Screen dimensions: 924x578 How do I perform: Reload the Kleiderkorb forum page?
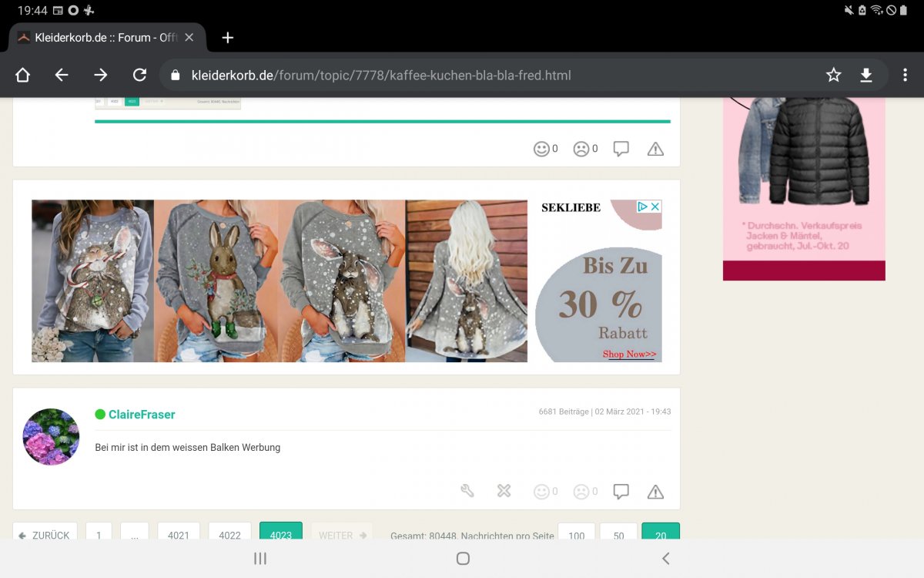click(139, 75)
